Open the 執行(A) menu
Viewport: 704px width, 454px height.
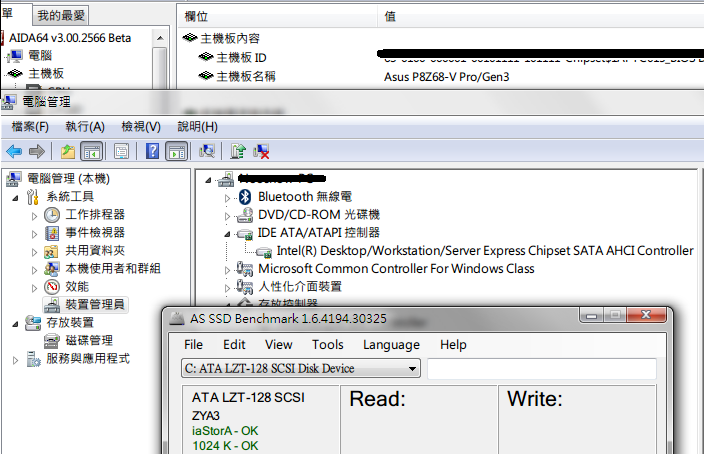[85, 127]
